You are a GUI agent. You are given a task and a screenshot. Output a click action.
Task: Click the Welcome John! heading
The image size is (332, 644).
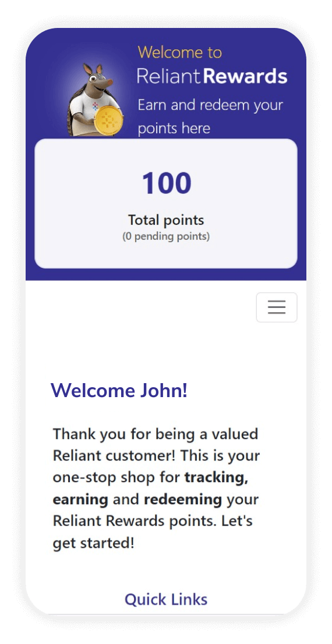click(119, 390)
